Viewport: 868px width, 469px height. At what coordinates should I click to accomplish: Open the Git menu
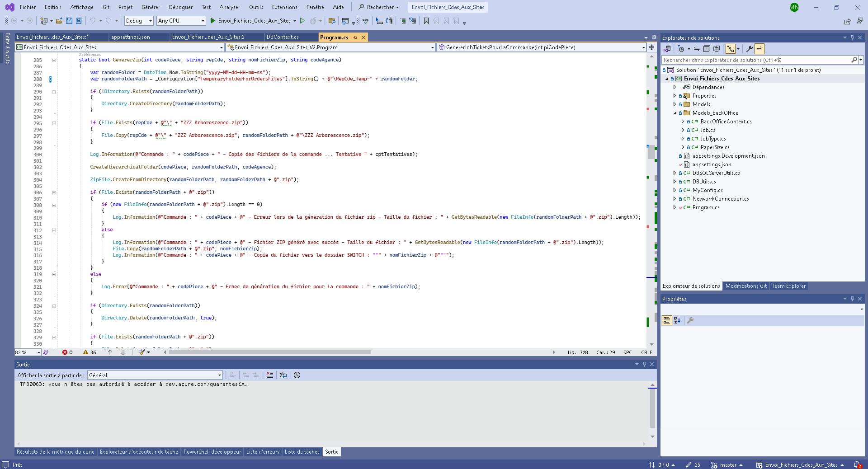click(106, 7)
